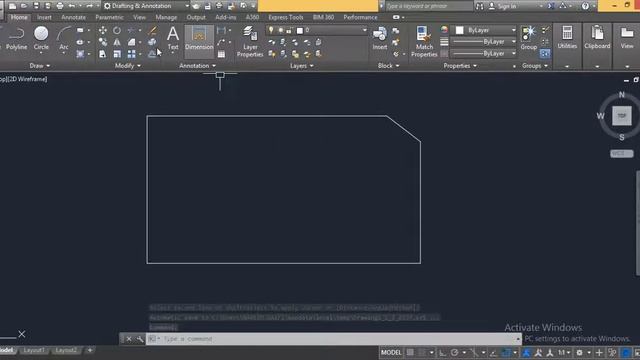The width and height of the screenshot is (640, 360).
Task: Click the Match Properties tool
Action: click(x=424, y=41)
